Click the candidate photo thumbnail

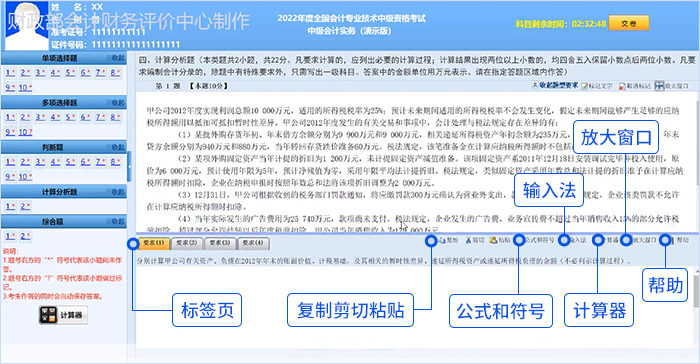(26, 26)
